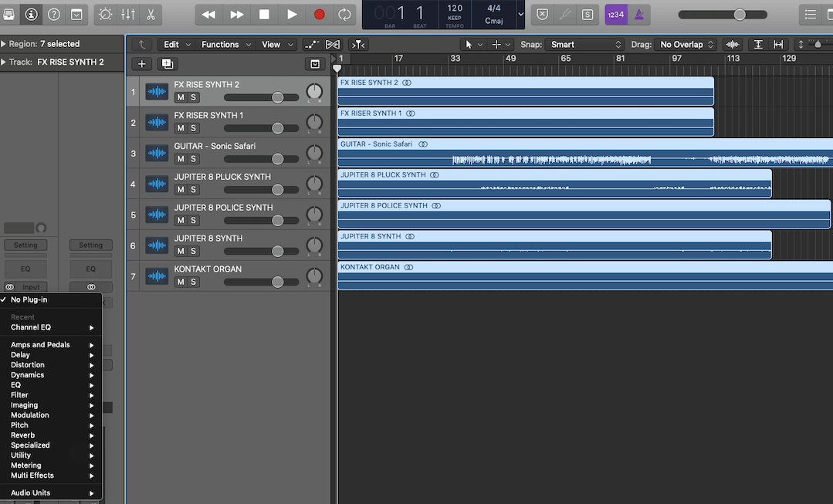Start playback with the Play button

click(x=292, y=15)
